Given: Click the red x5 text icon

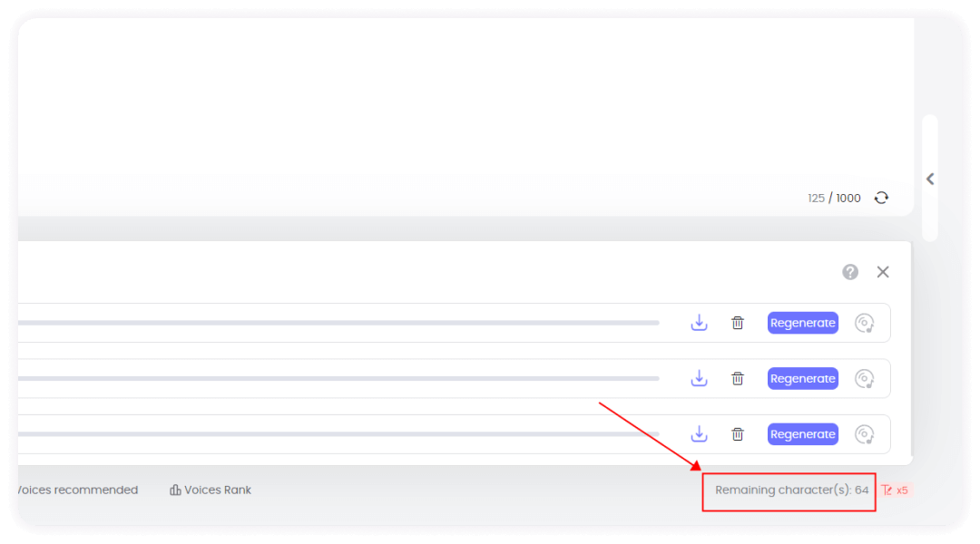Looking at the screenshot, I should pos(895,491).
